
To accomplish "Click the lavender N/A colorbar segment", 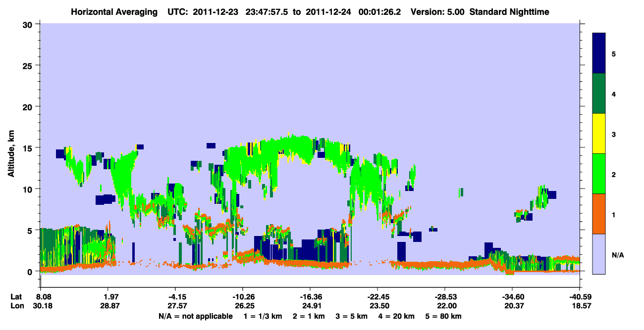I will 599,254.
